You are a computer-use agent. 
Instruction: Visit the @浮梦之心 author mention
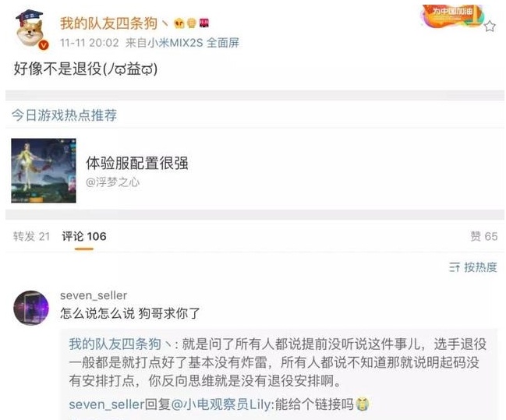click(112, 182)
